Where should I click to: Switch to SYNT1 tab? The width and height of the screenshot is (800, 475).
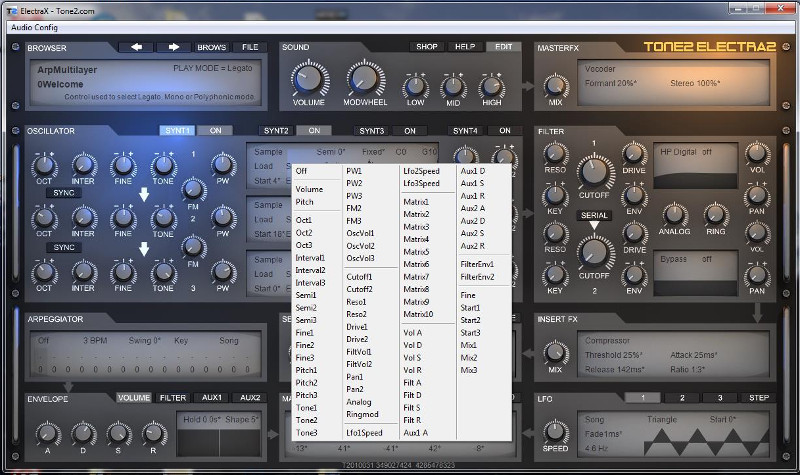tap(177, 131)
